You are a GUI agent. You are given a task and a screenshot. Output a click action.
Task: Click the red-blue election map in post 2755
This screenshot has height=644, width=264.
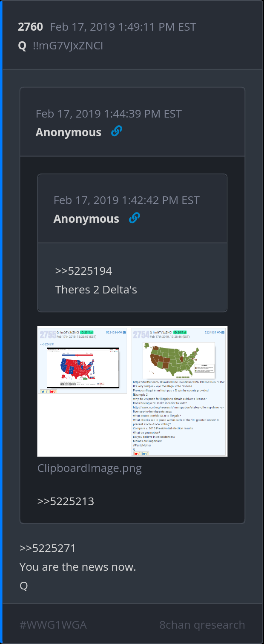(x=83, y=368)
